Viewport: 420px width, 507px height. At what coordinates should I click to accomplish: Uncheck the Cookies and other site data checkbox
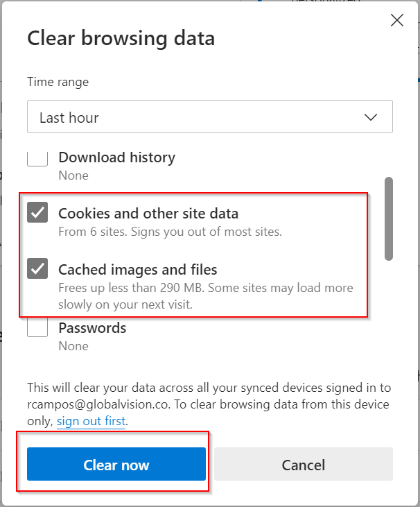point(37,212)
